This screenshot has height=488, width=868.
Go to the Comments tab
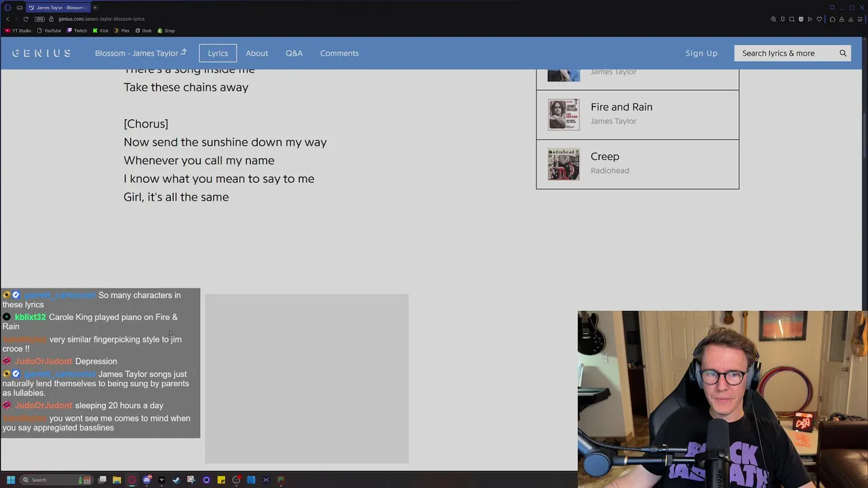tap(339, 53)
